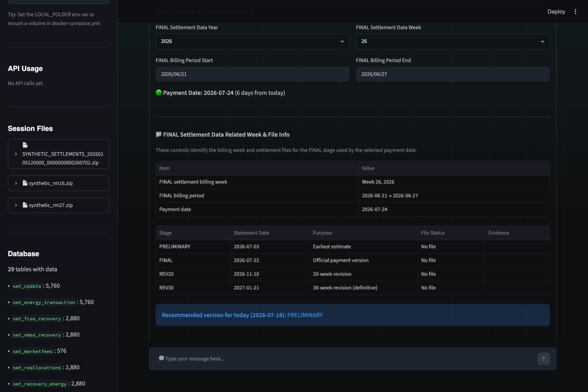Image resolution: width=588 pixels, height=392 pixels.
Task: Click the Item column header
Action: 257,168
